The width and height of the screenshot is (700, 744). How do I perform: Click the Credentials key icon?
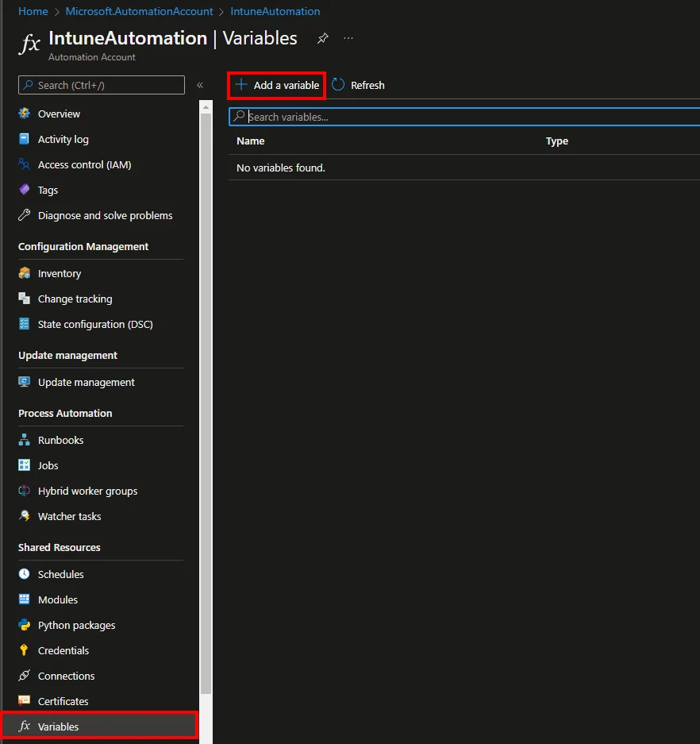[x=24, y=650]
